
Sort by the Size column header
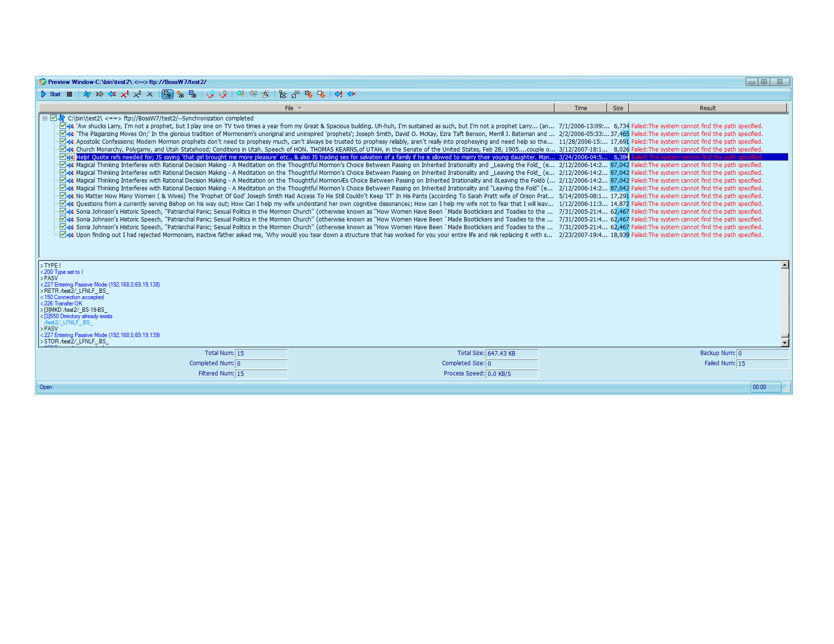click(x=618, y=108)
